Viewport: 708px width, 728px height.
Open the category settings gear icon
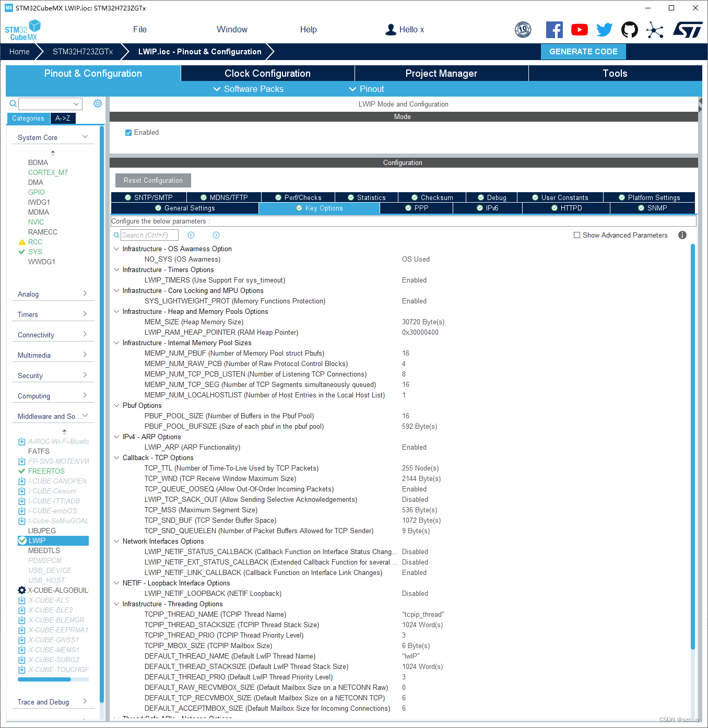pyautogui.click(x=98, y=103)
